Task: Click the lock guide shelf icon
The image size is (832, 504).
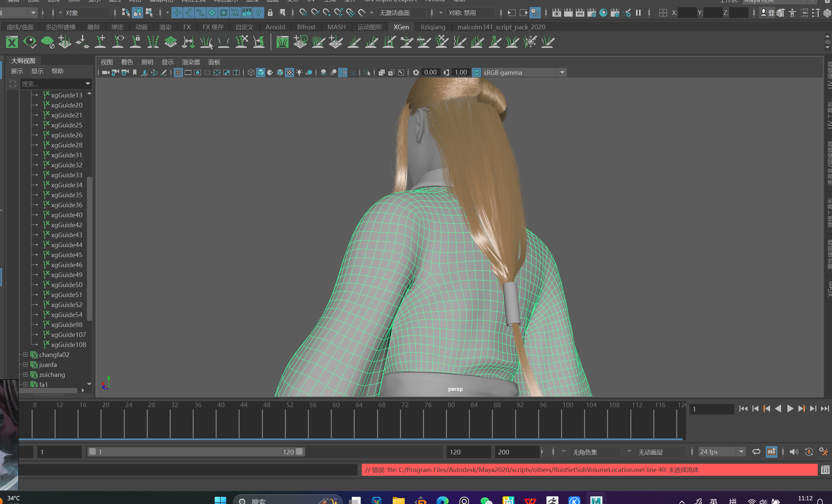Action: (x=136, y=42)
